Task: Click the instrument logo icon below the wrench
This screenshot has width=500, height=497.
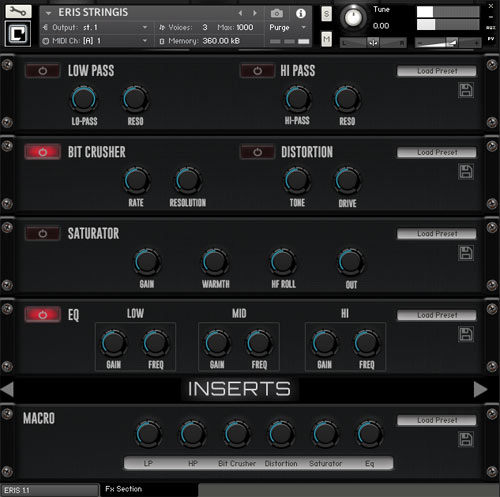Action: point(18,33)
